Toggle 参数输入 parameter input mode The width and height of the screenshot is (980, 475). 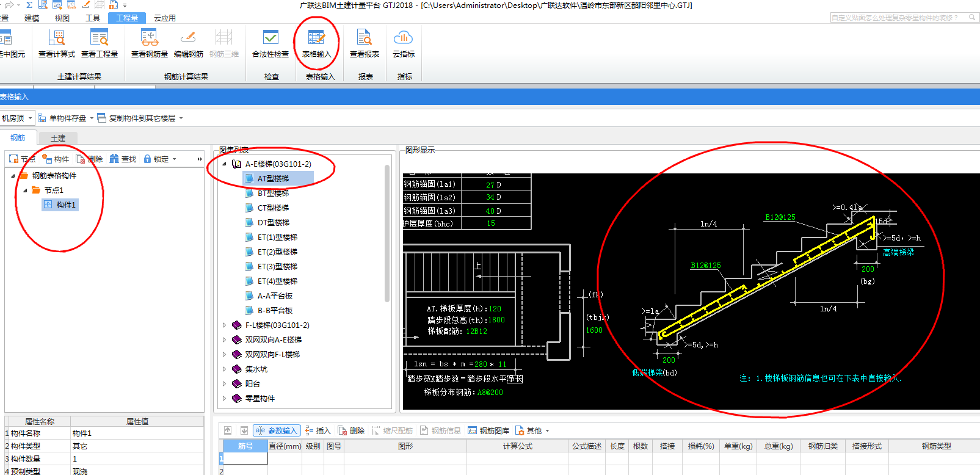277,430
